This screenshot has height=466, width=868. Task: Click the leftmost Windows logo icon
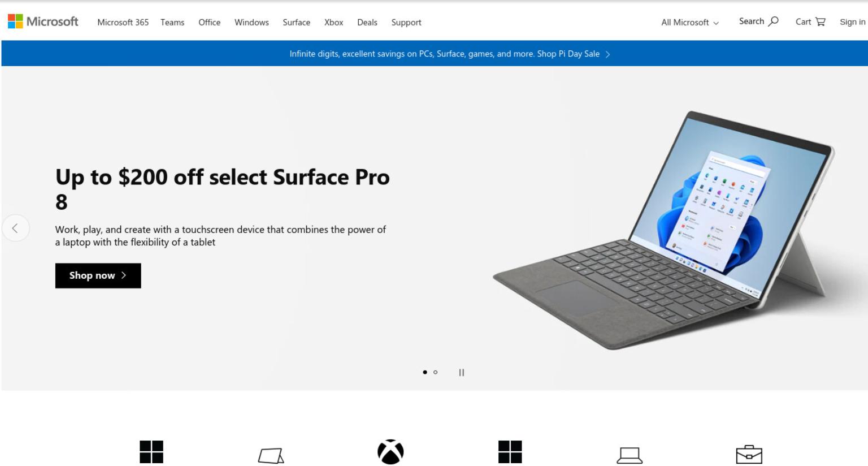click(151, 452)
